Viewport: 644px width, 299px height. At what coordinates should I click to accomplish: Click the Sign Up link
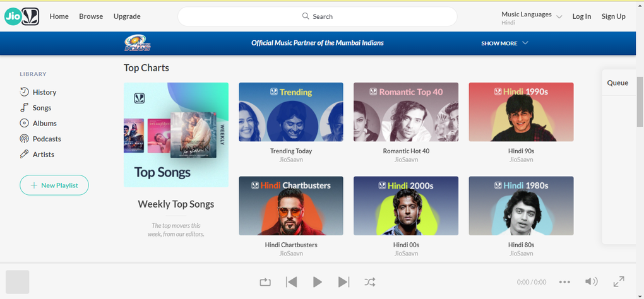(614, 16)
